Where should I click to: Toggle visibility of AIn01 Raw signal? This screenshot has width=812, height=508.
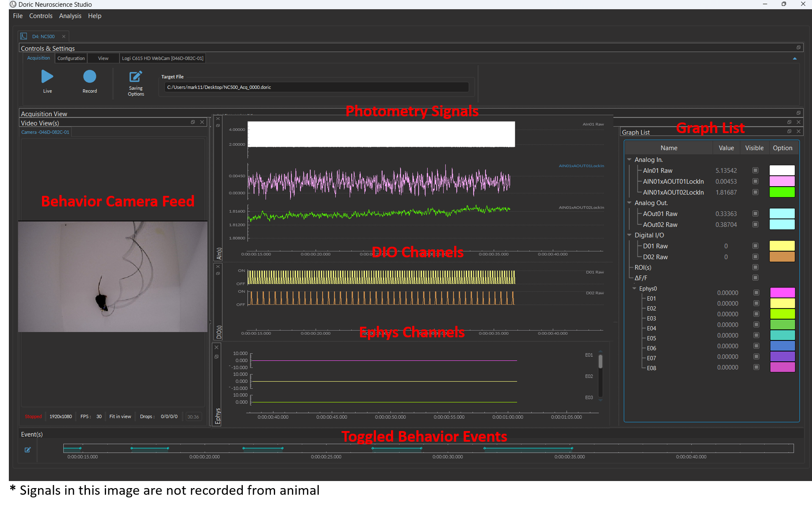755,170
